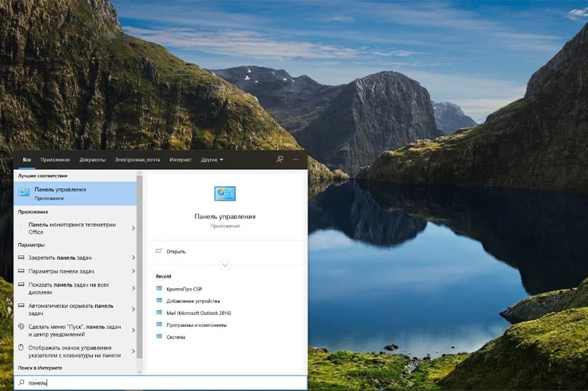588x391 pixels.
Task: Open Программы и компоненты recent item
Action: pyautogui.click(x=196, y=325)
